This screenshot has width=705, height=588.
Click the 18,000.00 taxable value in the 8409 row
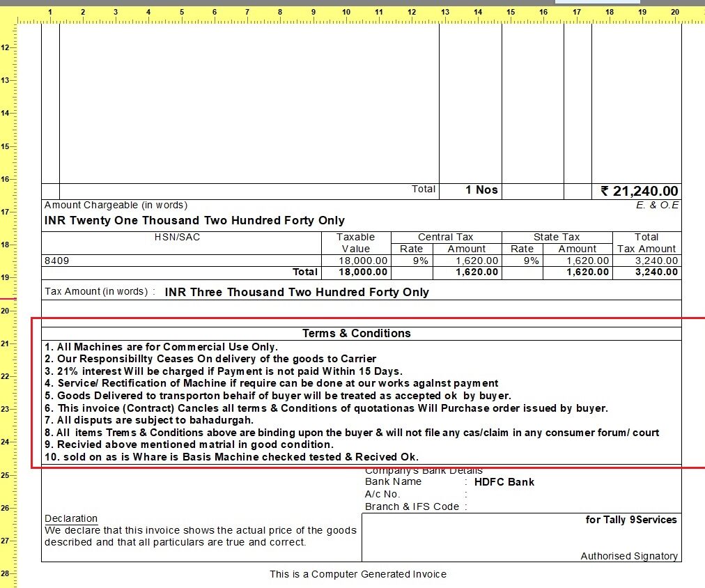[x=363, y=261]
